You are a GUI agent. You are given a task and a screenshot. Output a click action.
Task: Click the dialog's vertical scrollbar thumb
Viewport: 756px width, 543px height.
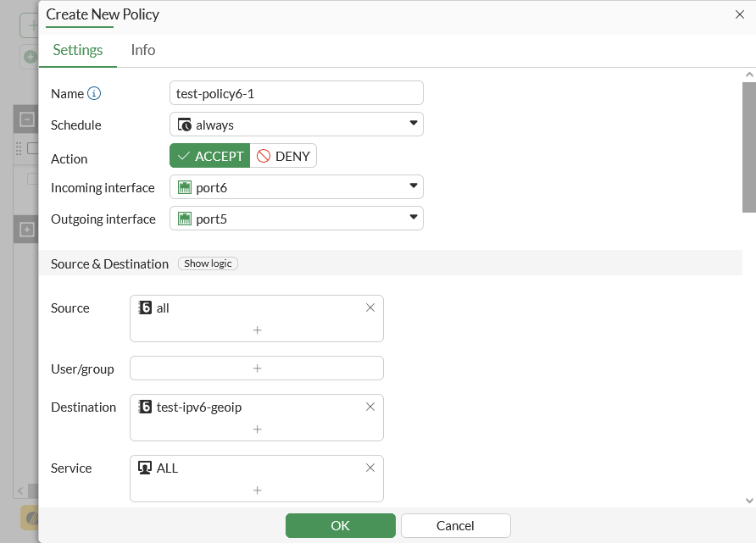pos(748,146)
